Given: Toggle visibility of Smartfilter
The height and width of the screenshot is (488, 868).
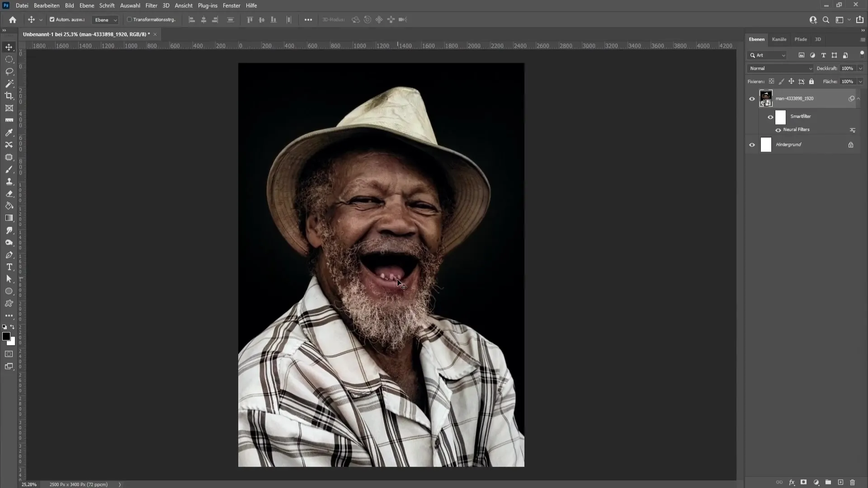Looking at the screenshot, I should click(x=770, y=116).
